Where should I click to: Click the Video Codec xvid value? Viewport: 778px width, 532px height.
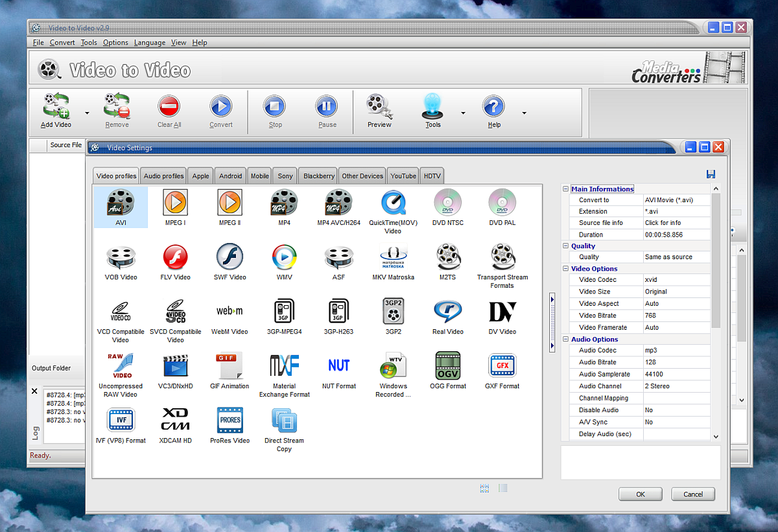click(677, 280)
